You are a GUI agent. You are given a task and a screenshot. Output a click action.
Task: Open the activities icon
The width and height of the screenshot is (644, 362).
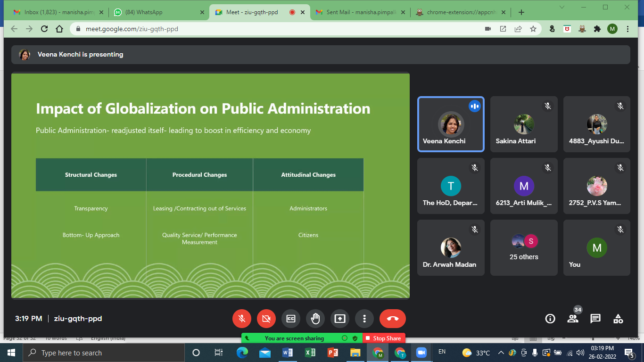click(618, 319)
